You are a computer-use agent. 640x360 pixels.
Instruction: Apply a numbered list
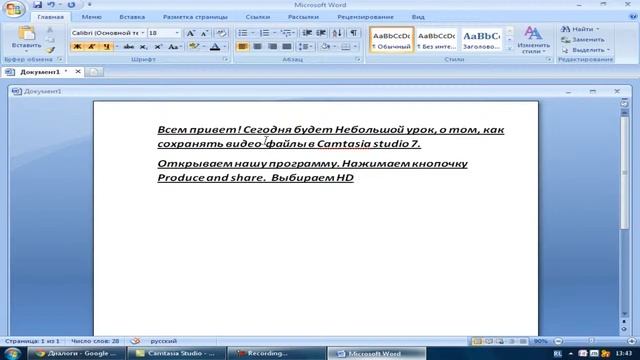[264, 33]
